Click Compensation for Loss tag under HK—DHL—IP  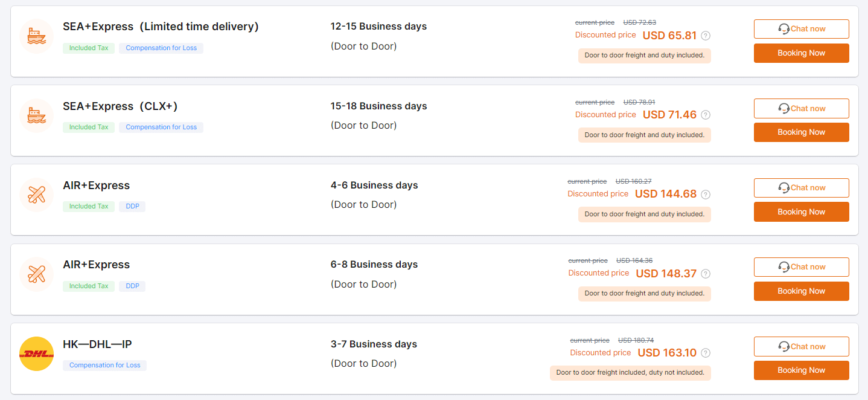click(x=104, y=365)
